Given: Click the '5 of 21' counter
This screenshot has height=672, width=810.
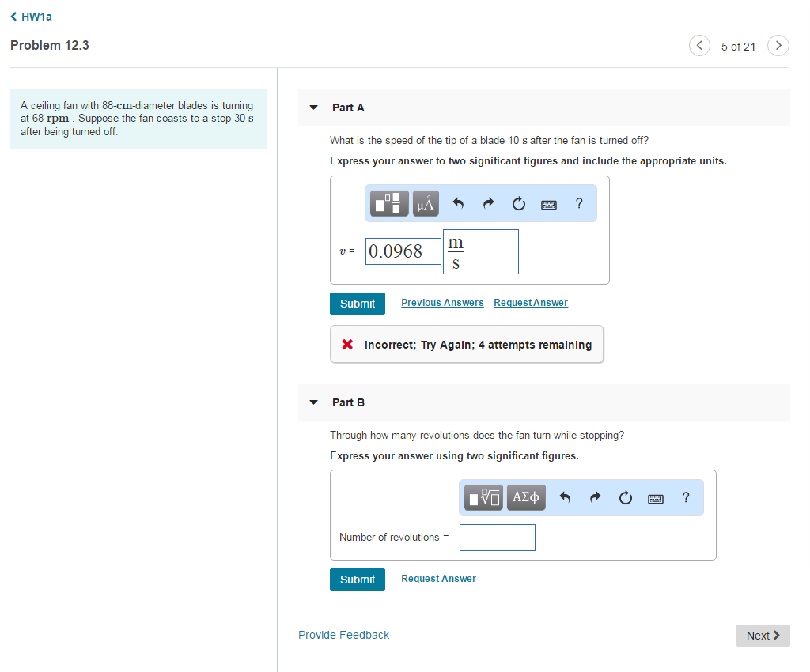Looking at the screenshot, I should coord(738,47).
